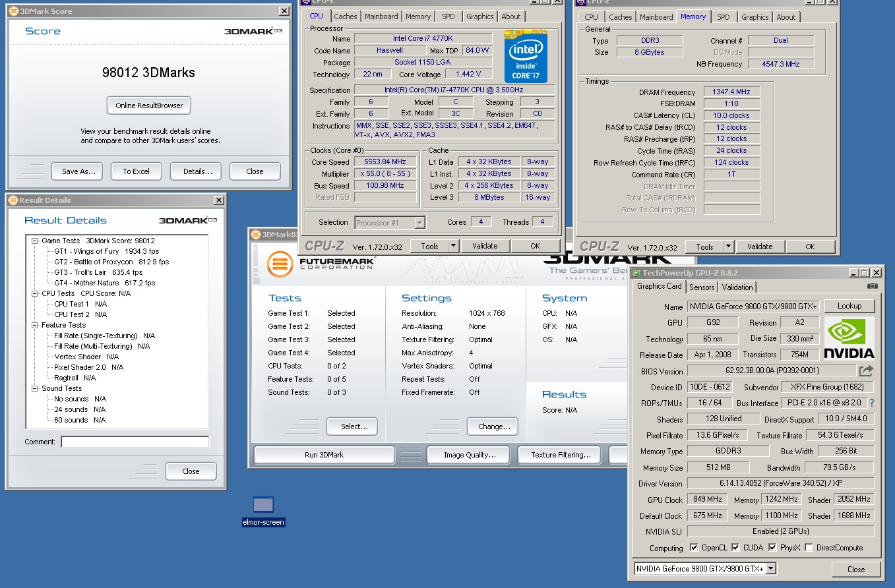Select the Graphics Card tab in GPU-Z

660,286
